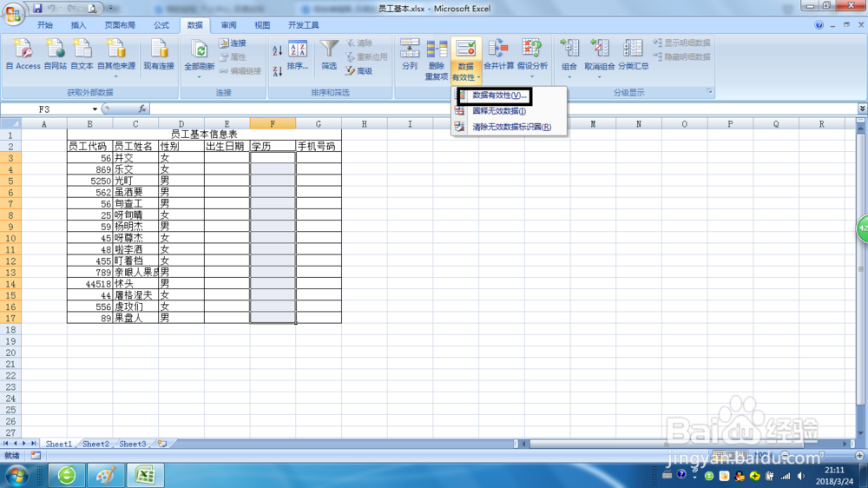Click the insert function fx button

coord(142,109)
